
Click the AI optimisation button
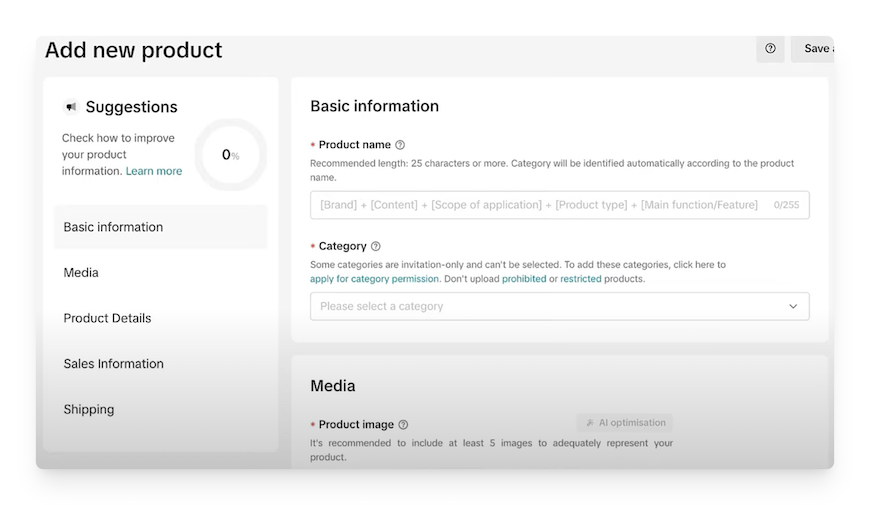click(625, 423)
